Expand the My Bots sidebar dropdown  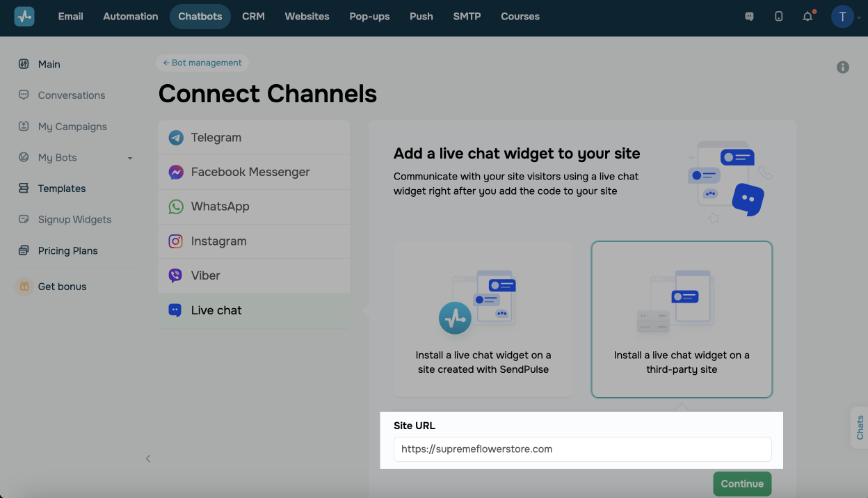[x=129, y=158]
